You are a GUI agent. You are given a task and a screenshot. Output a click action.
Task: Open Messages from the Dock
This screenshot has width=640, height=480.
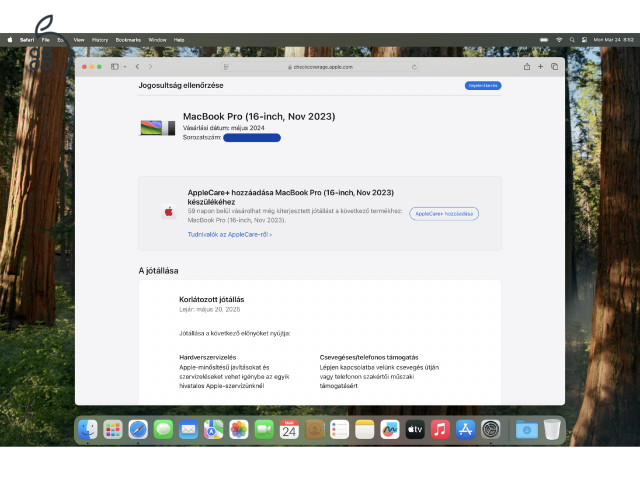pyautogui.click(x=163, y=429)
